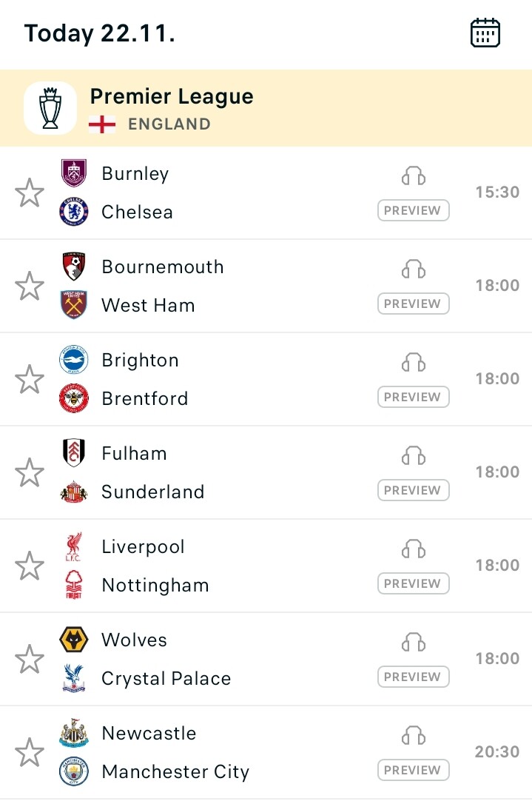The height and width of the screenshot is (804, 532).
Task: Add Liverpool vs Nottingham to favorites
Action: tap(30, 566)
